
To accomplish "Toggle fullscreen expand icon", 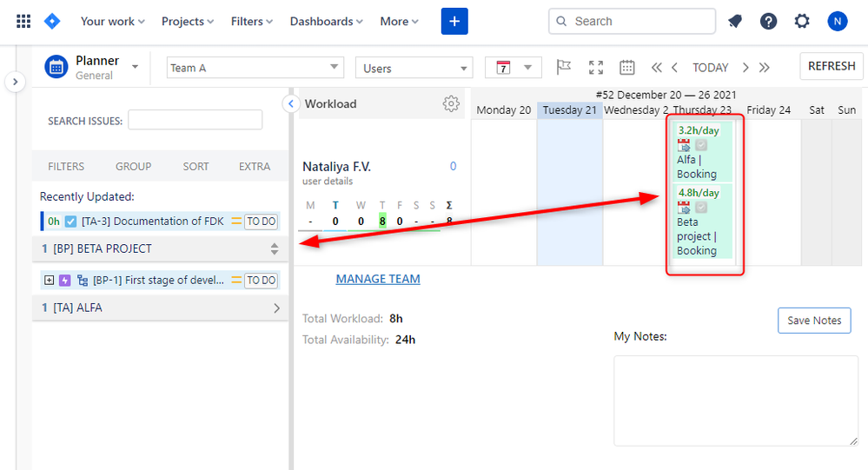I will pyautogui.click(x=596, y=68).
